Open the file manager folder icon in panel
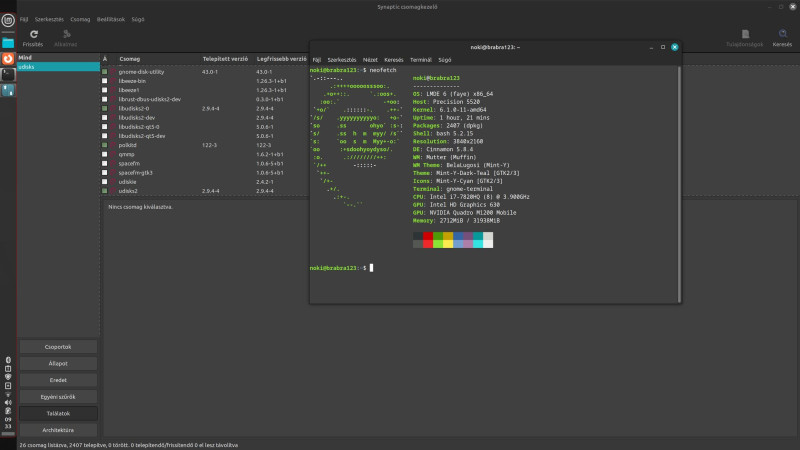 click(x=8, y=43)
